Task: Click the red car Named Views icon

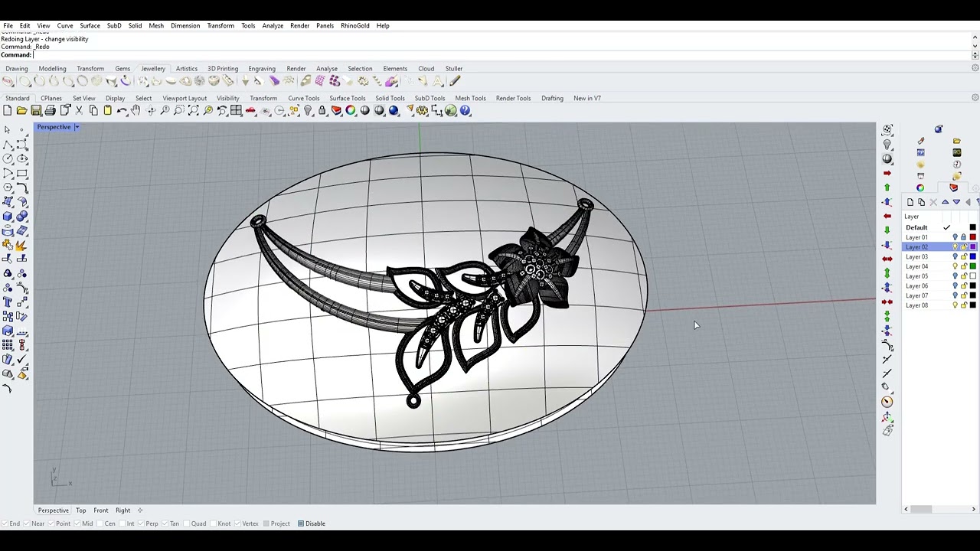Action: (250, 110)
